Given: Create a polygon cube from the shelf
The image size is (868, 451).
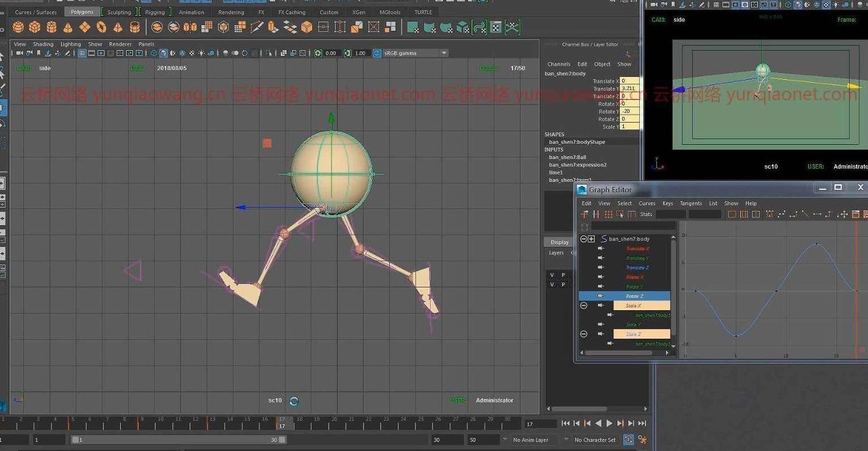Looking at the screenshot, I should (x=35, y=27).
